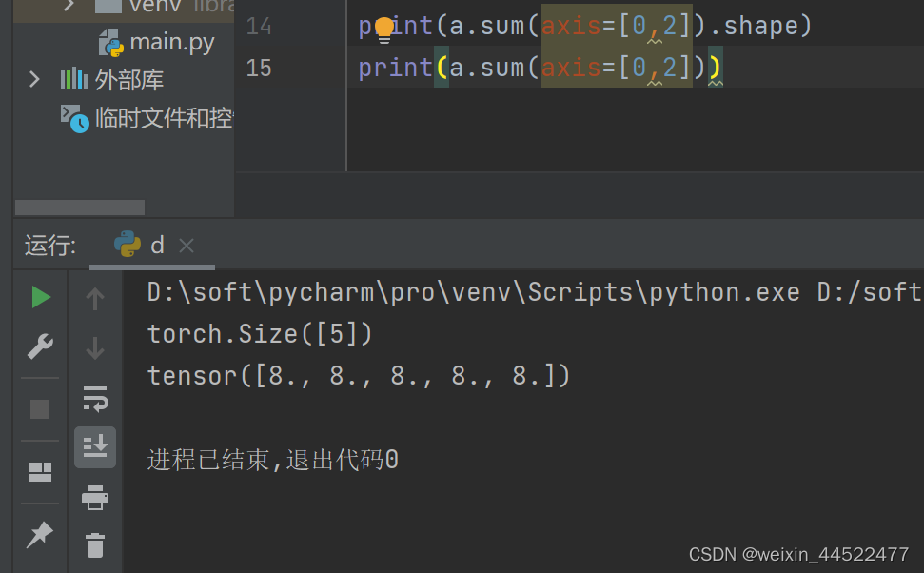The image size is (924, 573).
Task: Click the main.py Python file icon
Action: [x=111, y=43]
